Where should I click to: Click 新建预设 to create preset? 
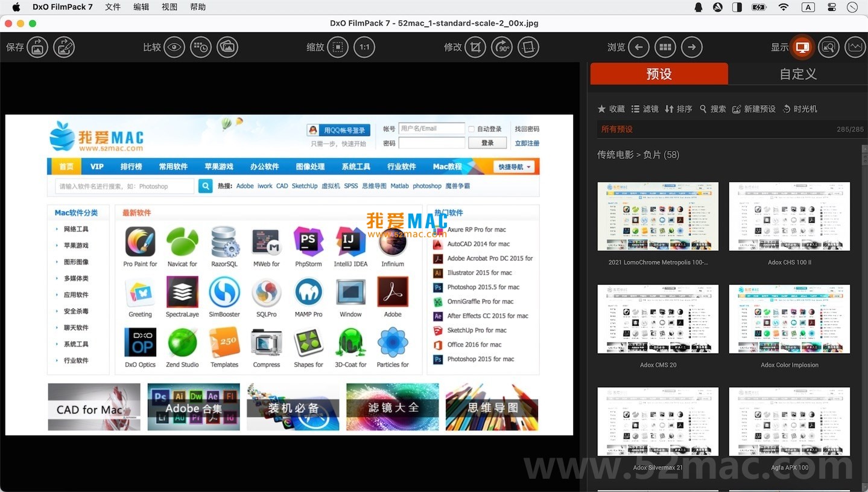coord(754,109)
